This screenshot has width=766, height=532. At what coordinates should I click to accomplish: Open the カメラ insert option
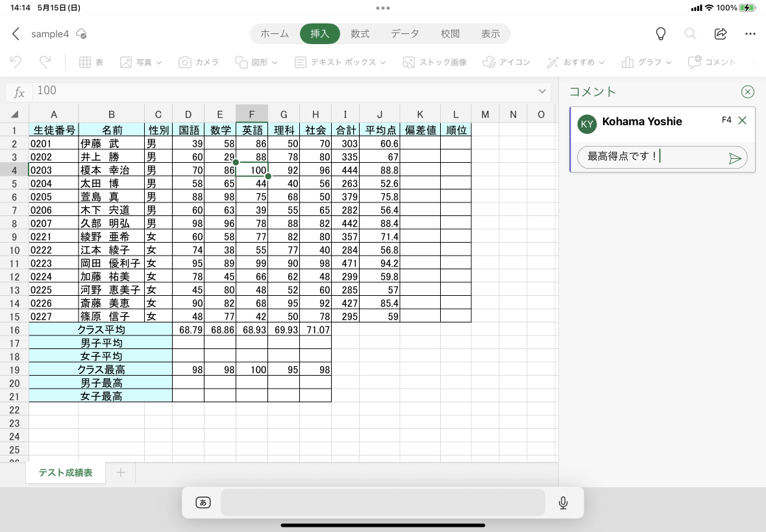coord(199,62)
